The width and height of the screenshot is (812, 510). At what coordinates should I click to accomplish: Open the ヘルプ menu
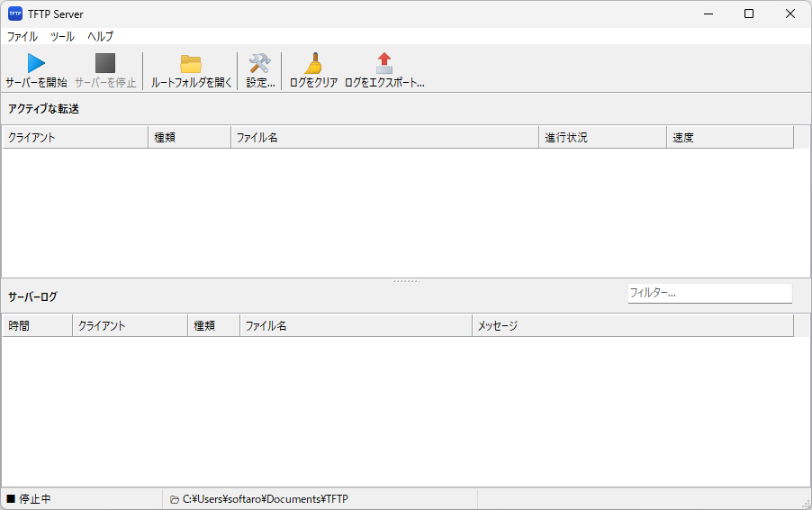pos(101,37)
